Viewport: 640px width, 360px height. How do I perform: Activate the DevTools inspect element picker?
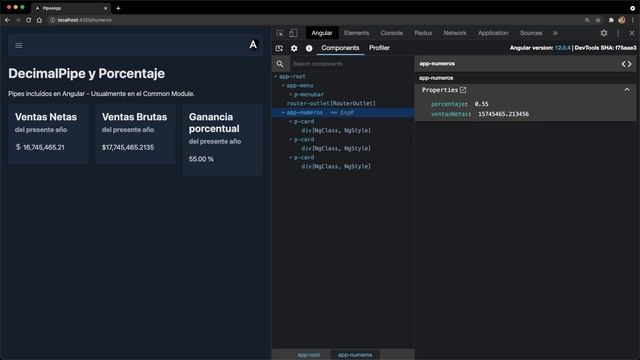point(280,33)
